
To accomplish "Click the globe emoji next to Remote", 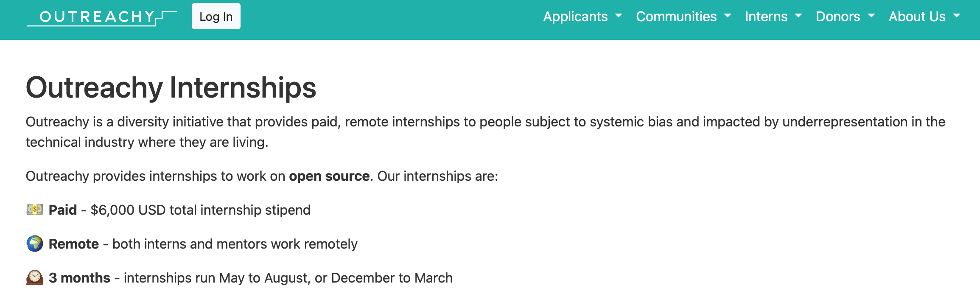I will tap(35, 244).
